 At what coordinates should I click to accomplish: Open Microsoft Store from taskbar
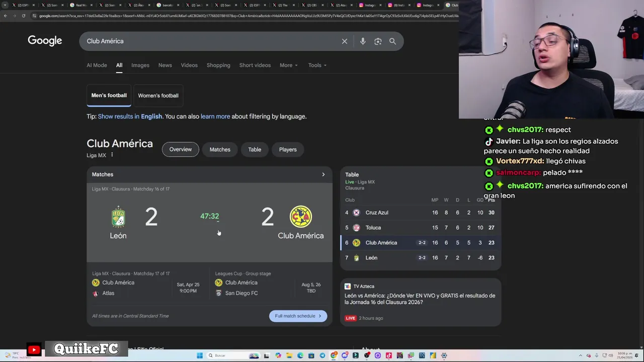click(311, 355)
